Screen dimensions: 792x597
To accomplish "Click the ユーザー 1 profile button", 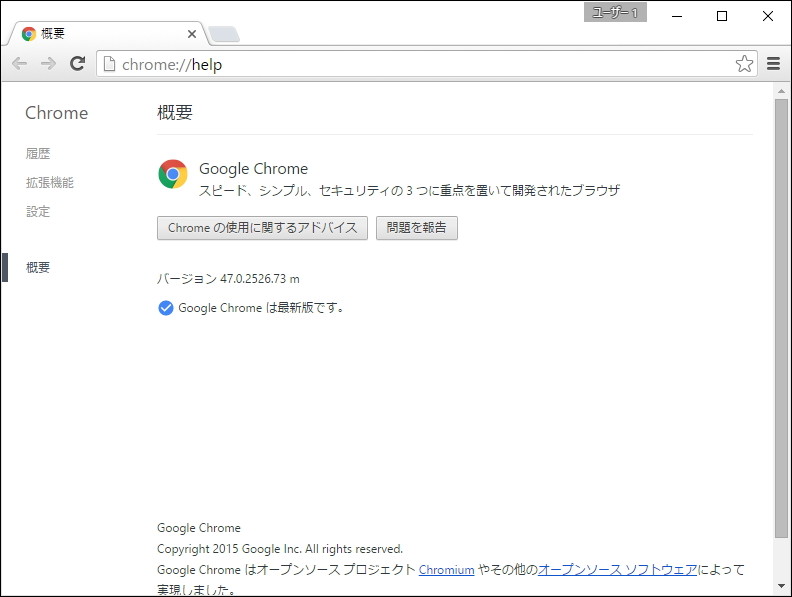I will tap(615, 13).
